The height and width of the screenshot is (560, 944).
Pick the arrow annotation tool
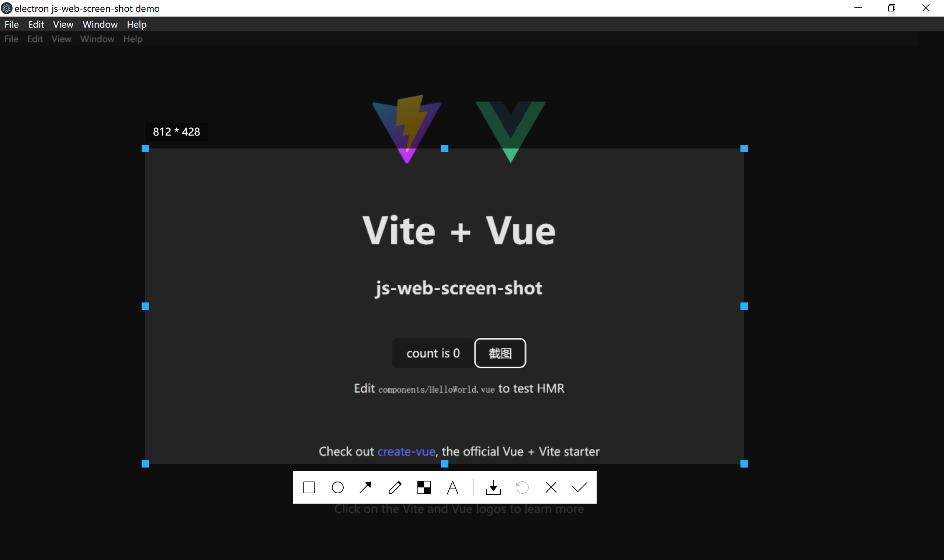click(x=365, y=487)
